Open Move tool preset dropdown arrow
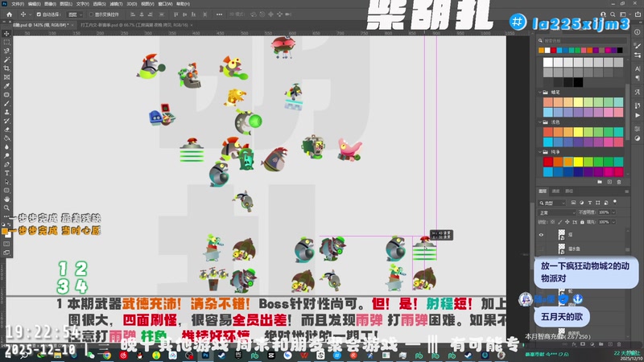 (30, 14)
